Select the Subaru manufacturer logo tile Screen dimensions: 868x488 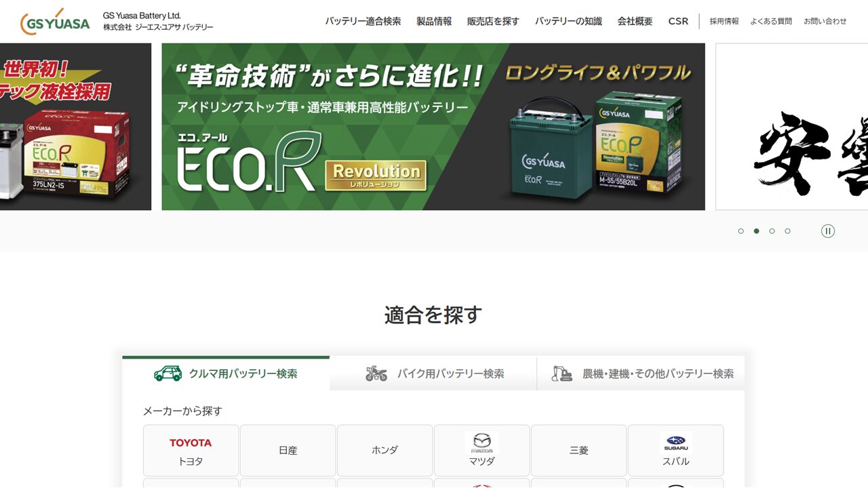coord(675,451)
